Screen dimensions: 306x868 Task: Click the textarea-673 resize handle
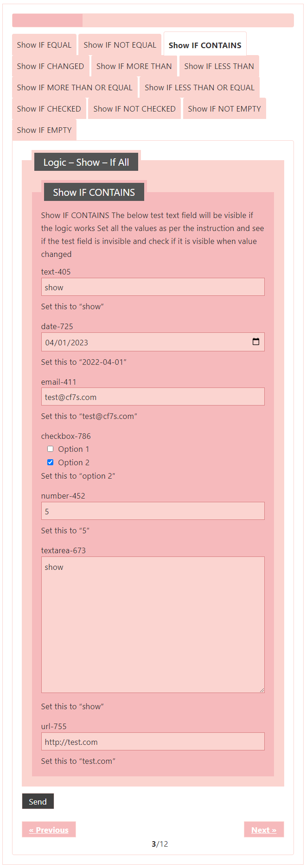[261, 690]
